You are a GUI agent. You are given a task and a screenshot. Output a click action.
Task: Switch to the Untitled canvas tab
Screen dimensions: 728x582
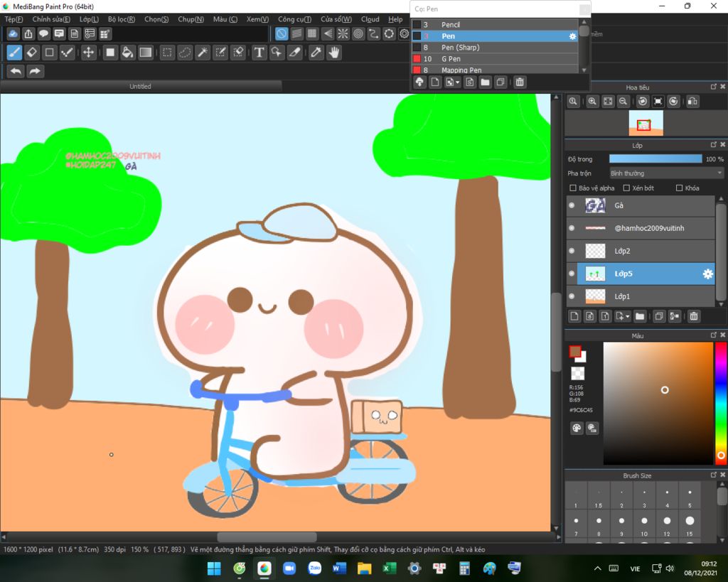[x=141, y=86]
